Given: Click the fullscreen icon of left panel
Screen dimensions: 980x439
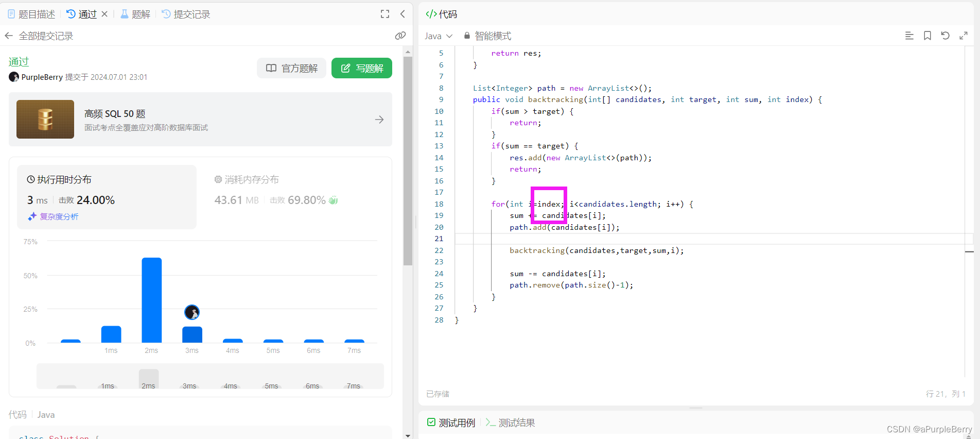Looking at the screenshot, I should [x=385, y=14].
